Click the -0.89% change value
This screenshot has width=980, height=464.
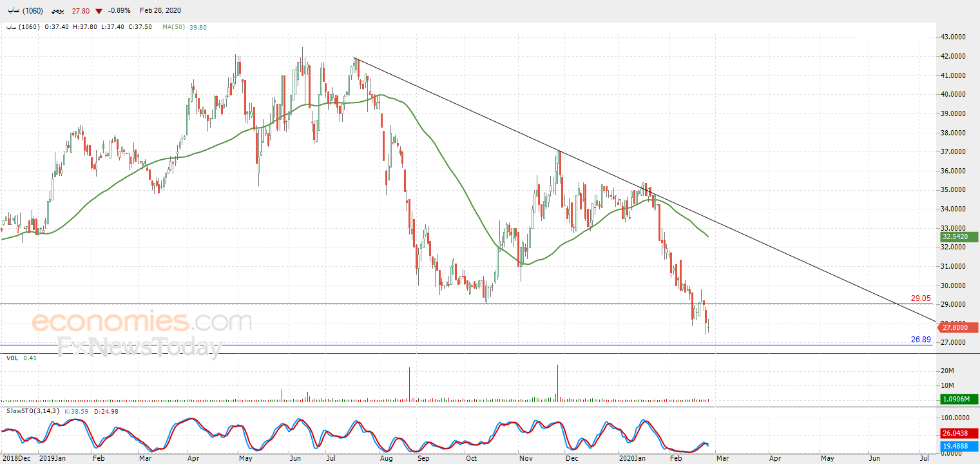[119, 11]
